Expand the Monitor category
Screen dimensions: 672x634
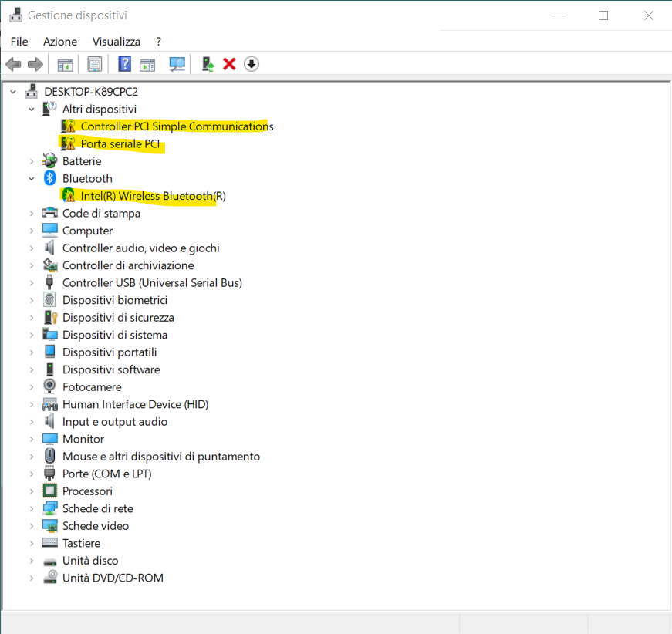[x=32, y=439]
